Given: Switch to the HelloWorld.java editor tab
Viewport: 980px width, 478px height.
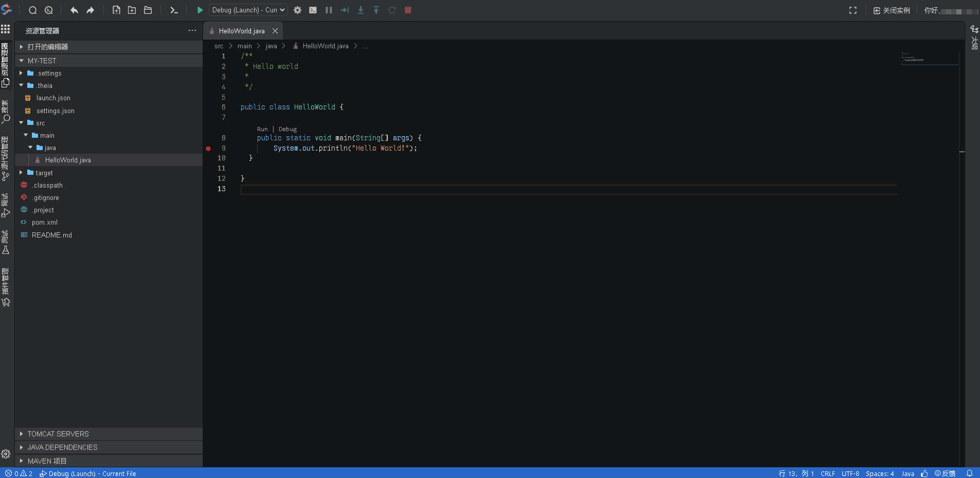Looking at the screenshot, I should pos(242,31).
